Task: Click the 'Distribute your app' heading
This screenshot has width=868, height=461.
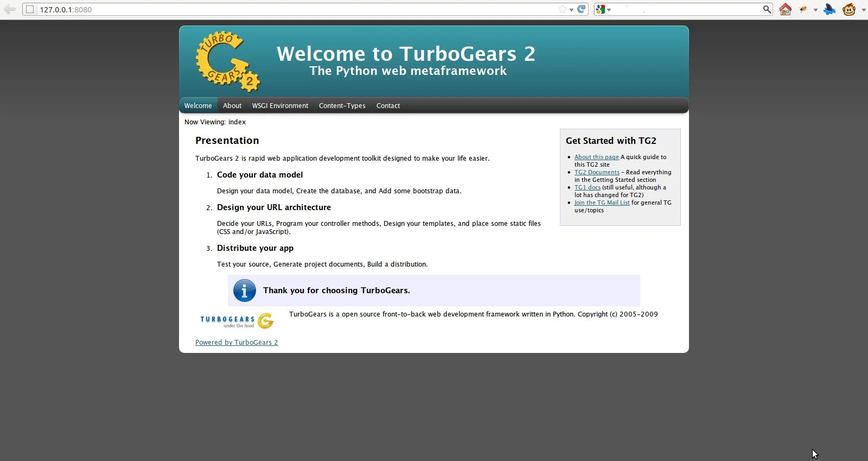Action: pos(255,248)
